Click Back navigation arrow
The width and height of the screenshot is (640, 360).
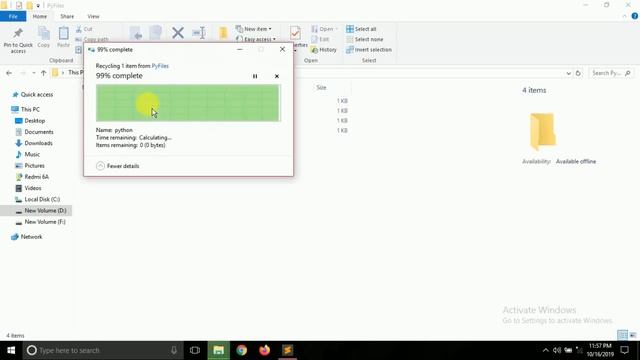coord(9,73)
